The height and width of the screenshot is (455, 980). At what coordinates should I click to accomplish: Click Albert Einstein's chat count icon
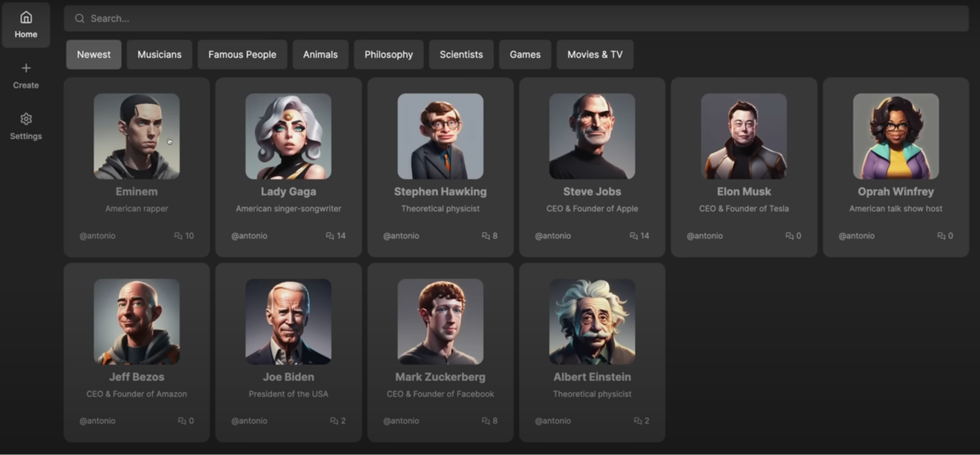(x=638, y=421)
